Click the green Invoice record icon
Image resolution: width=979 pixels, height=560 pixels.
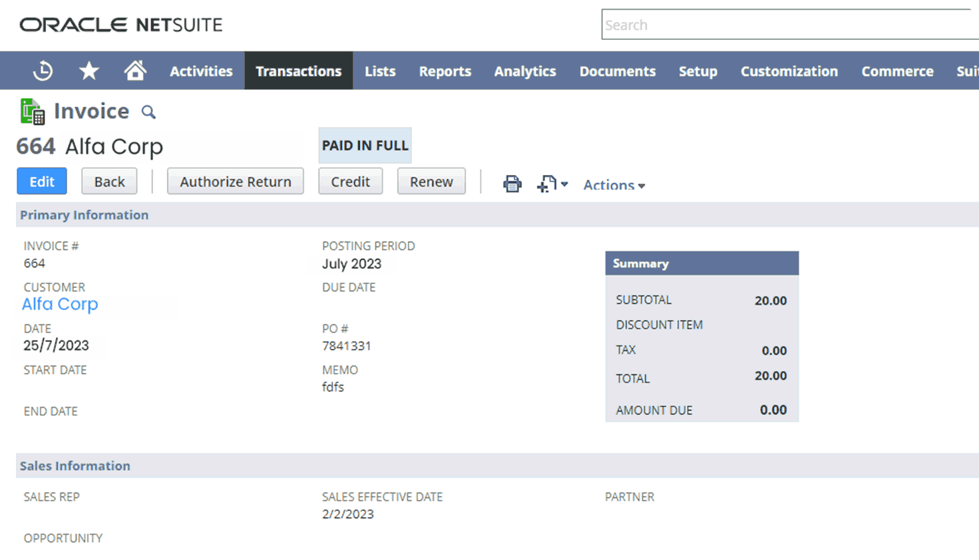[32, 111]
